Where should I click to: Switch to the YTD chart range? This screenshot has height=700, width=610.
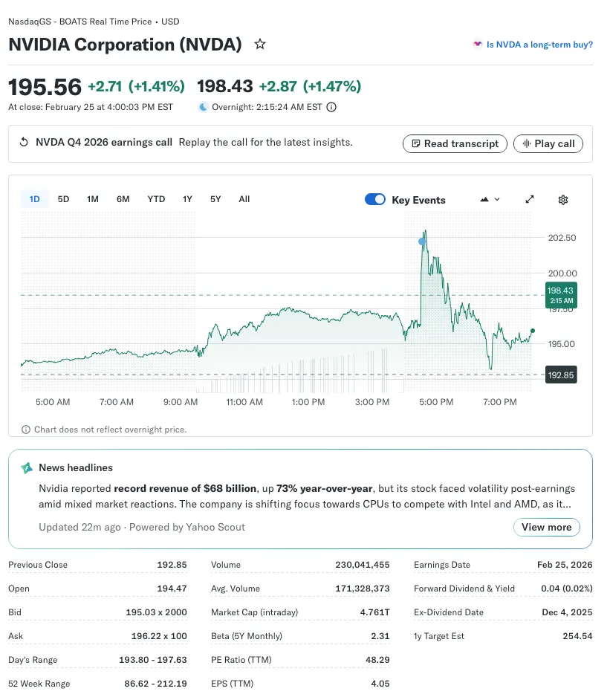click(x=156, y=199)
